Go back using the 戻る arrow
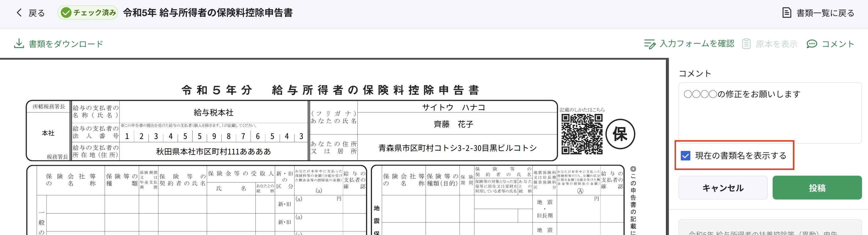This screenshot has height=235, width=868. click(x=19, y=13)
